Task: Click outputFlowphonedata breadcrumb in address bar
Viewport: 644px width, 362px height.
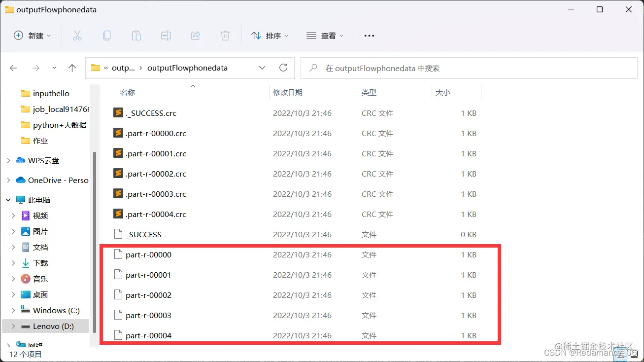Action: tap(187, 68)
